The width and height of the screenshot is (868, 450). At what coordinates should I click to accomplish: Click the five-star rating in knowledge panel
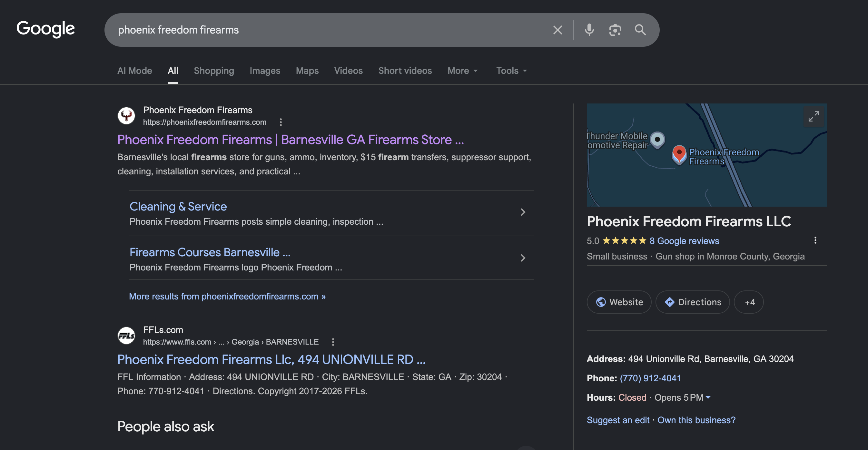(624, 240)
